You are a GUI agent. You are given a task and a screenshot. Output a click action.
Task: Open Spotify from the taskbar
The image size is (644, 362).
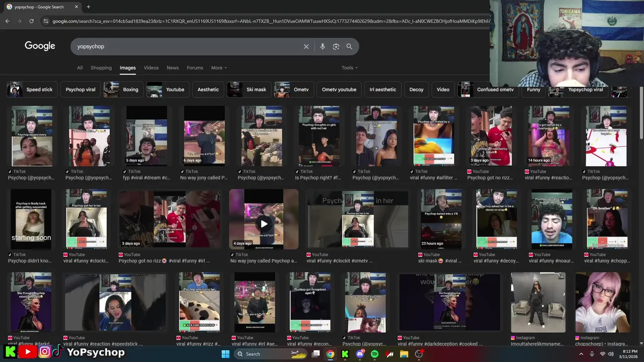(374, 354)
